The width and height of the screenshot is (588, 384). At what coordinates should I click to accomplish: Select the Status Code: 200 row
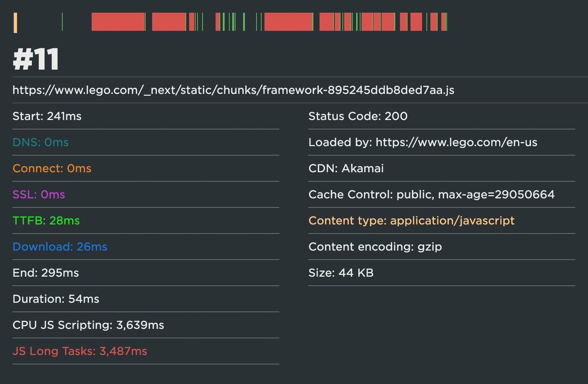point(358,116)
